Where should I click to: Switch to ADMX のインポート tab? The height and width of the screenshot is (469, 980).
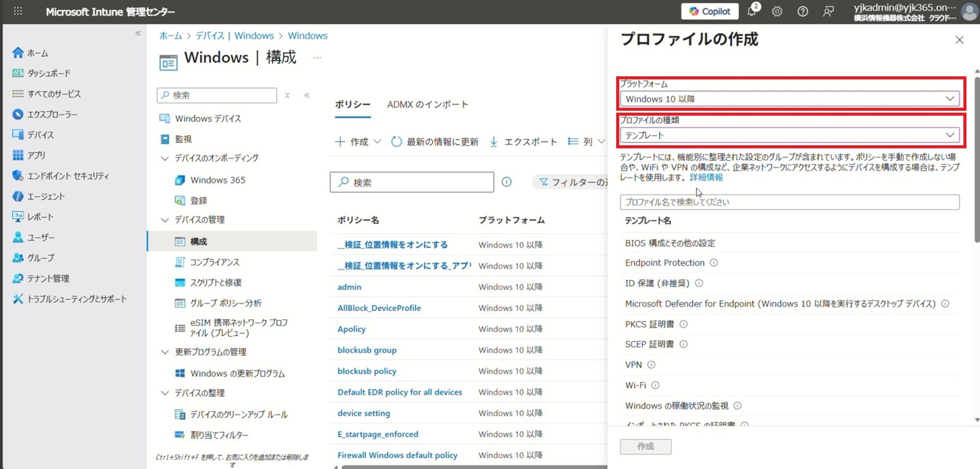(427, 104)
